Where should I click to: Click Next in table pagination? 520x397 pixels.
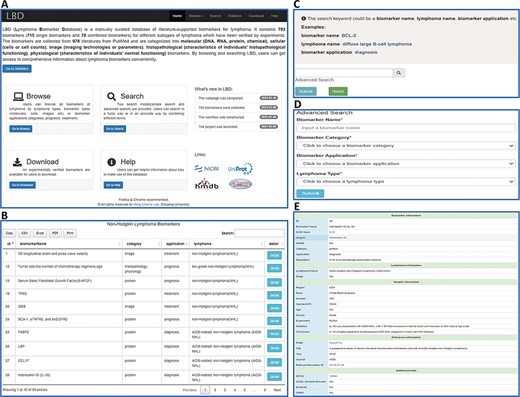277,390
